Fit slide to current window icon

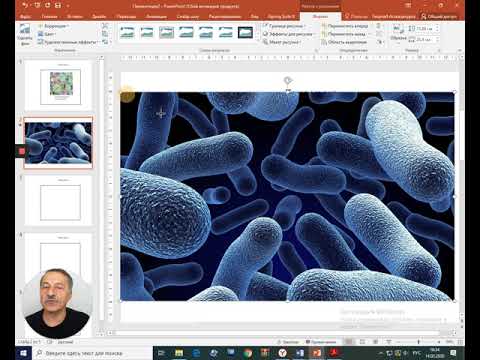click(x=460, y=342)
